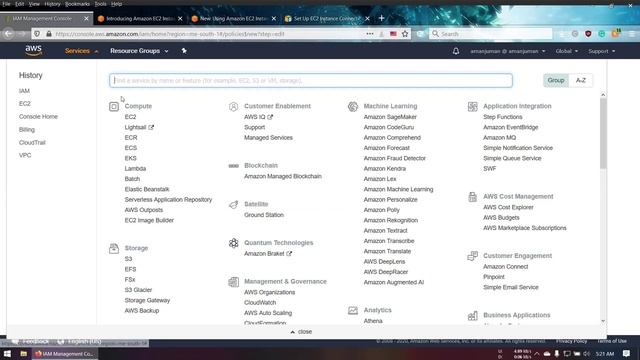Screen dimensions: 640x360
Task: Open Billing from History
Action: [27, 129]
